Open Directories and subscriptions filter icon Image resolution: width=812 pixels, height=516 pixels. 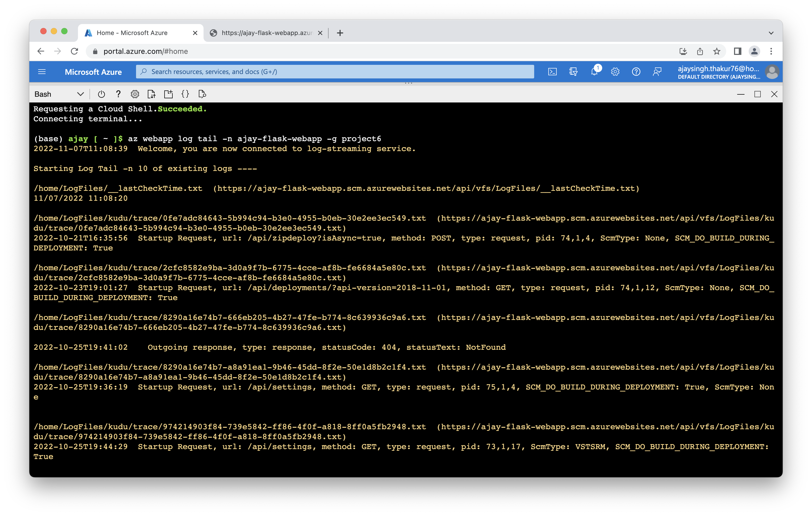(x=573, y=71)
